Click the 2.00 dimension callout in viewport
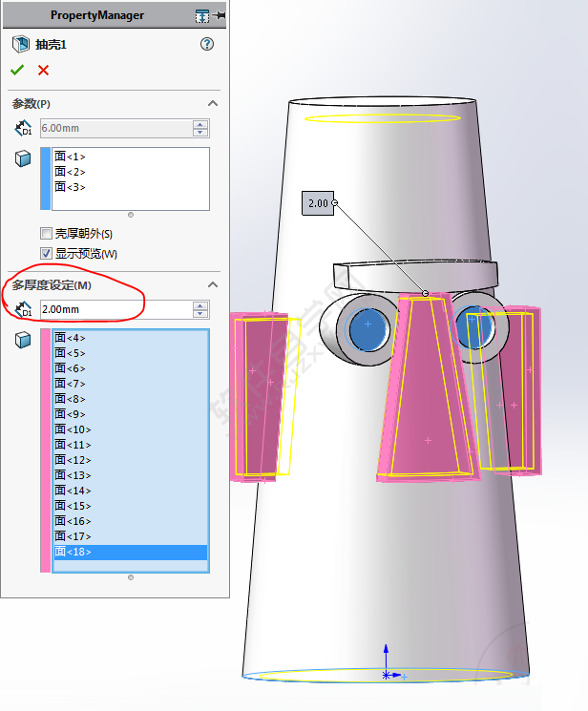The height and width of the screenshot is (711, 588). pos(318,203)
